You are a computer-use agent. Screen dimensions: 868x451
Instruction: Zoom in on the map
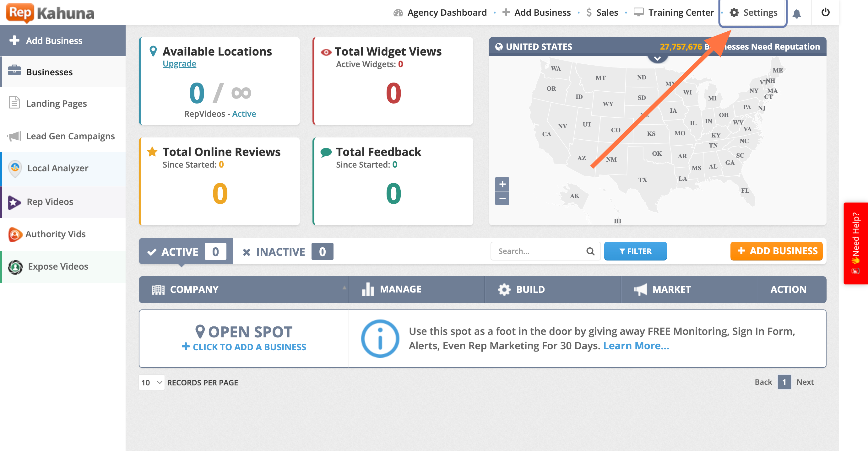(x=502, y=184)
